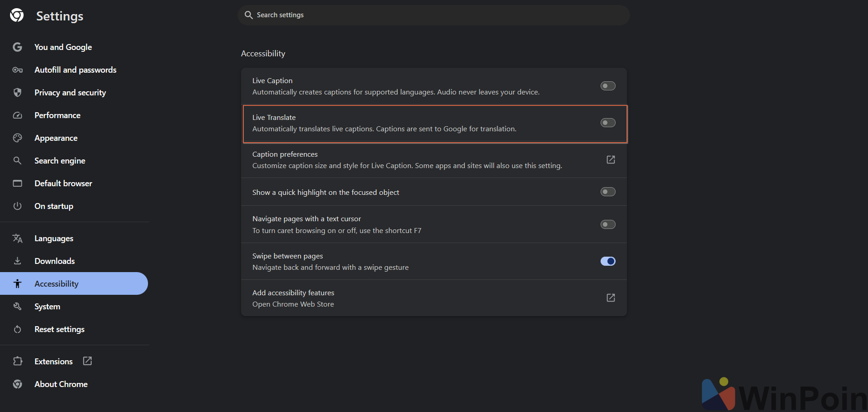The width and height of the screenshot is (868, 412).
Task: Turn on the Live Translate switch
Action: tap(608, 123)
